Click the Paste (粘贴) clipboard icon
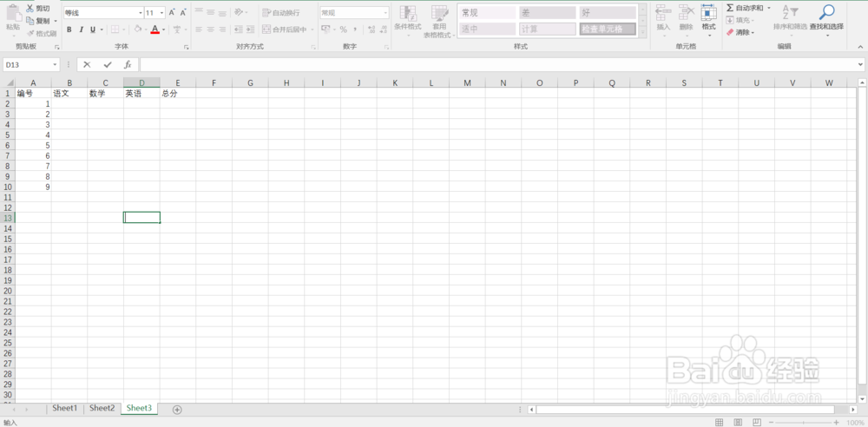This screenshot has height=427, width=868. [13, 12]
